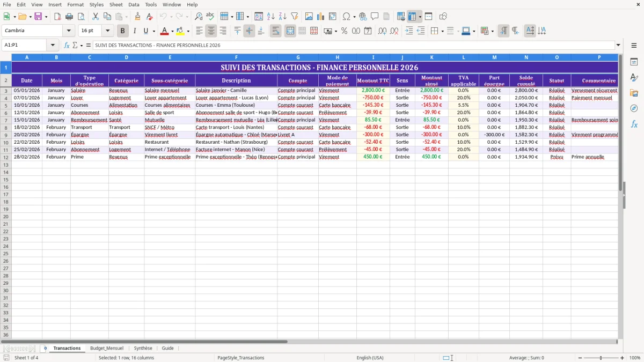Align text left
This screenshot has width=644, height=362.
pos(199,31)
